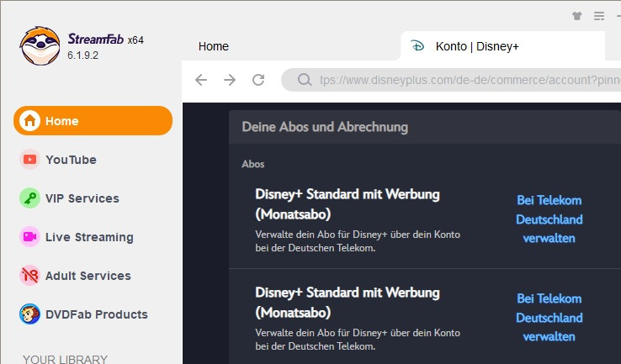Open Adult Services in the sidebar
The width and height of the screenshot is (621, 364).
[88, 276]
